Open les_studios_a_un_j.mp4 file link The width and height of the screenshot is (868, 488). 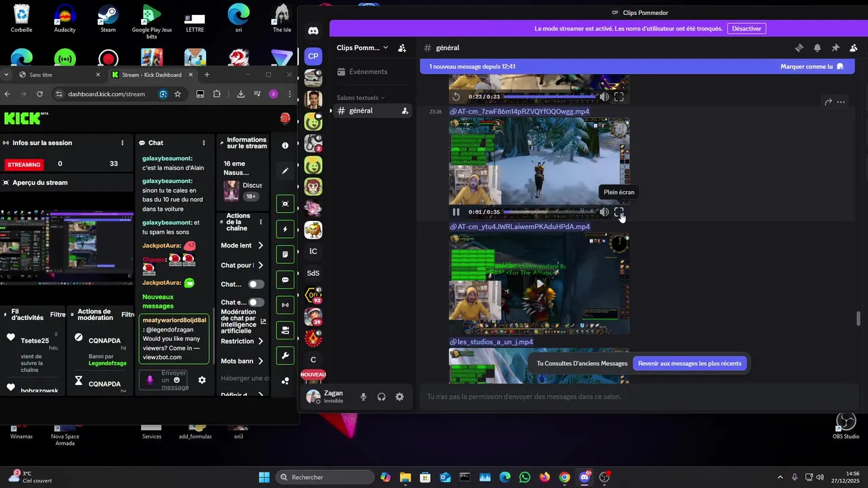click(x=495, y=342)
